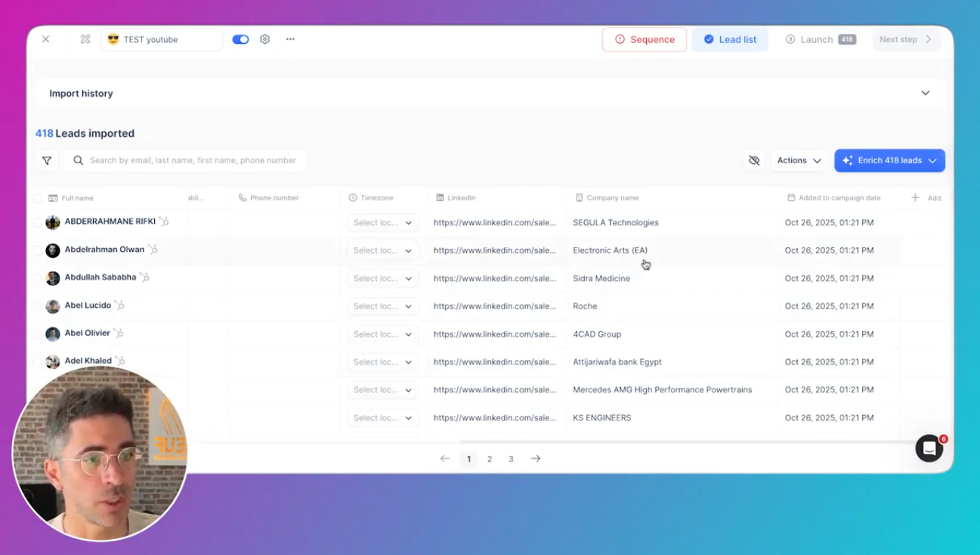
Task: Open the three-dot more options menu
Action: point(290,39)
